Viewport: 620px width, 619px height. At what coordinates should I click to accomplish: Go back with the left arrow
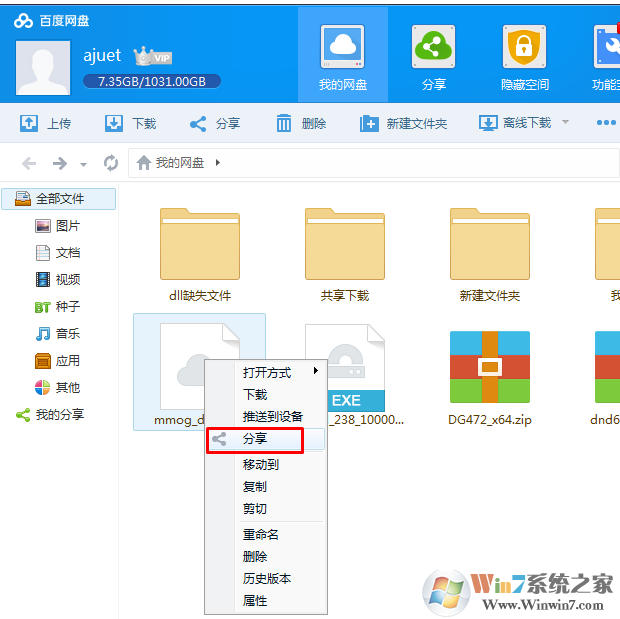(29, 163)
